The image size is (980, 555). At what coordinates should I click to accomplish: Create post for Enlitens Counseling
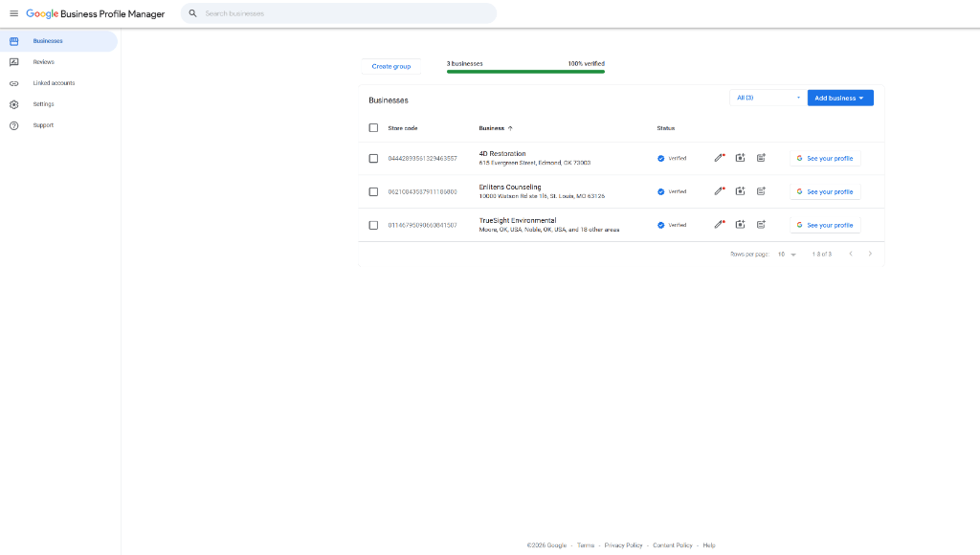pyautogui.click(x=761, y=190)
